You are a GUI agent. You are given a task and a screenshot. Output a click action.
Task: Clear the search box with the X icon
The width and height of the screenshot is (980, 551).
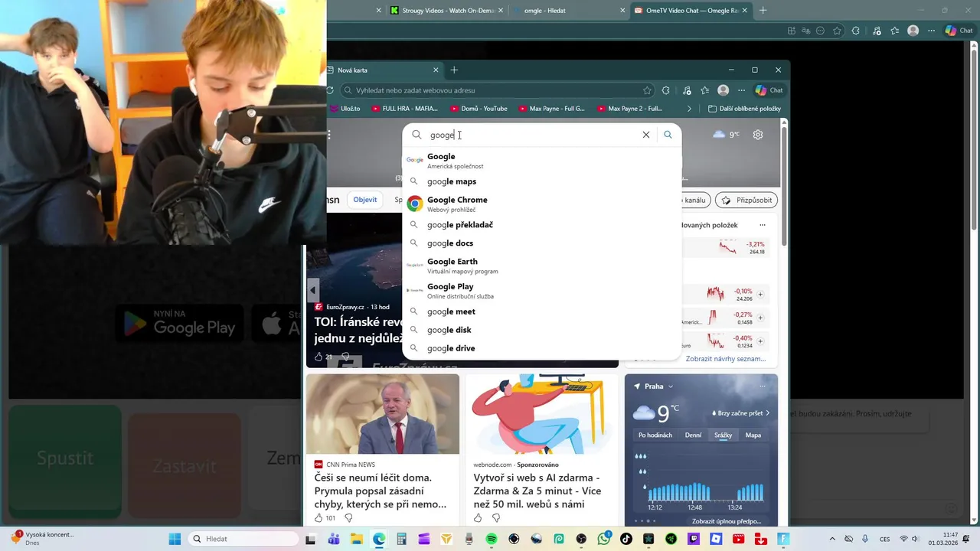[645, 135]
